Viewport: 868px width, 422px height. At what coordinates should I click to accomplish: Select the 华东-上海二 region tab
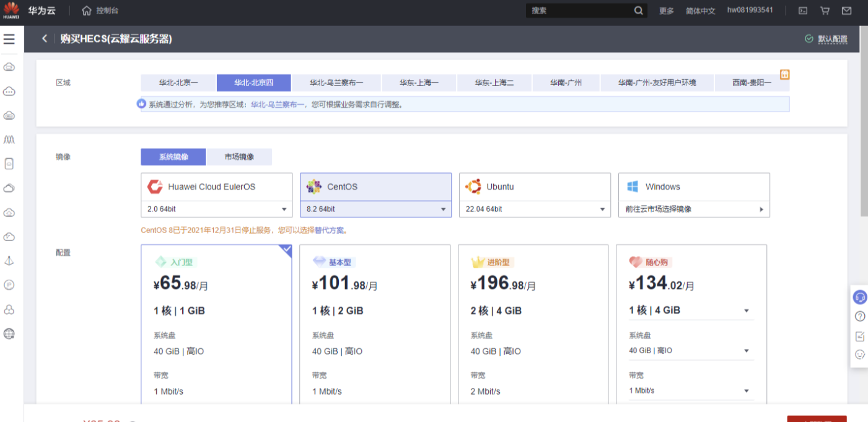494,82
